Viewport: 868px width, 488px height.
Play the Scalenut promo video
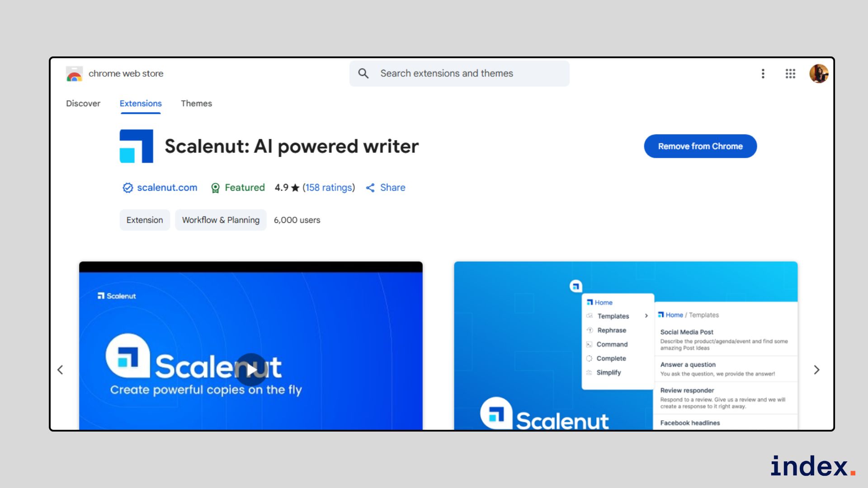click(x=251, y=369)
